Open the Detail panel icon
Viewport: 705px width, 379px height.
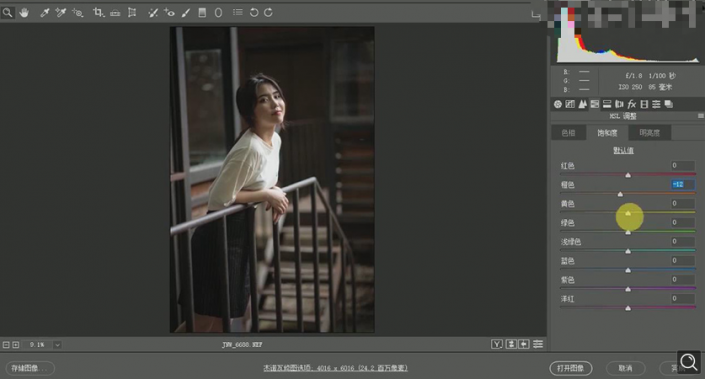[x=583, y=104]
